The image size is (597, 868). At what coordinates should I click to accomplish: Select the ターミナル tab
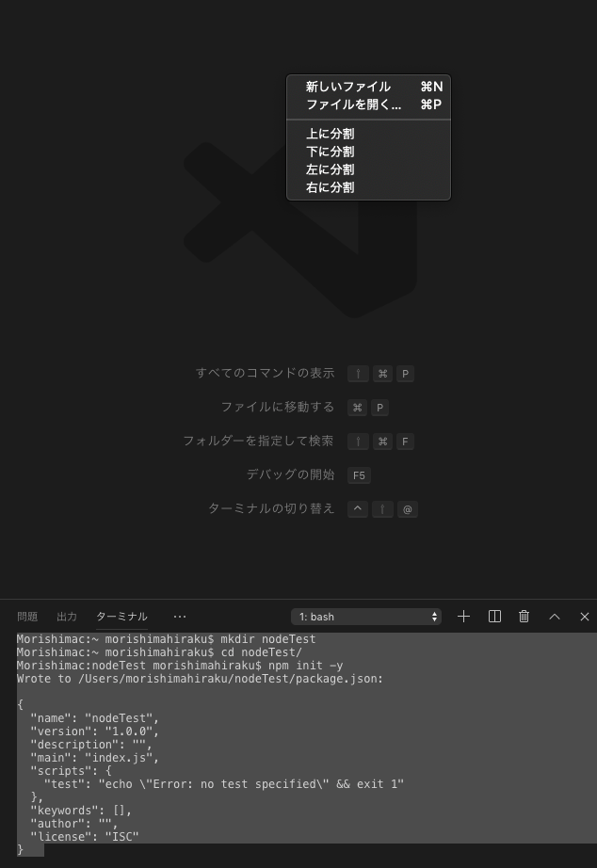tap(121, 616)
